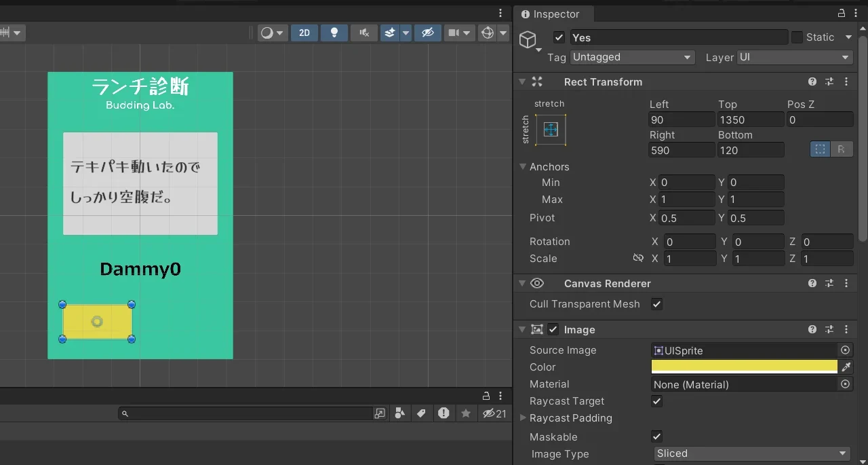Screen dimensions: 868x465
Task: Open Image component presets
Action: click(x=829, y=329)
